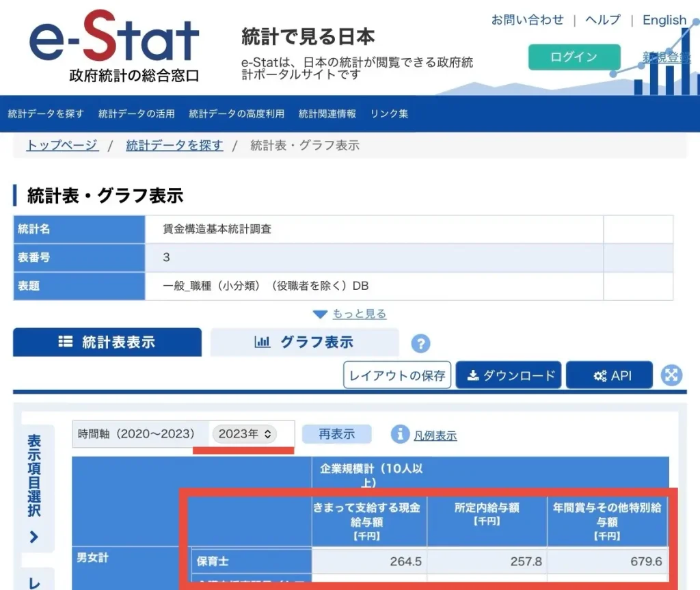
Task: Select 統計関連情報 in the navigation bar
Action: coord(327,114)
